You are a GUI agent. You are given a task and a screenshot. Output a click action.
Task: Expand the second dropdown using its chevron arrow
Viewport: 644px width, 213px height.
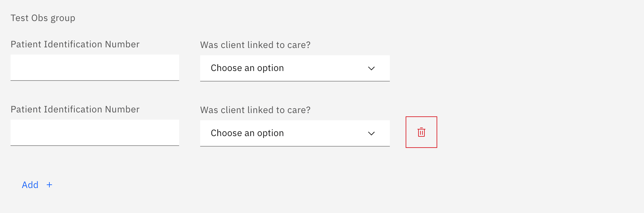tap(371, 133)
